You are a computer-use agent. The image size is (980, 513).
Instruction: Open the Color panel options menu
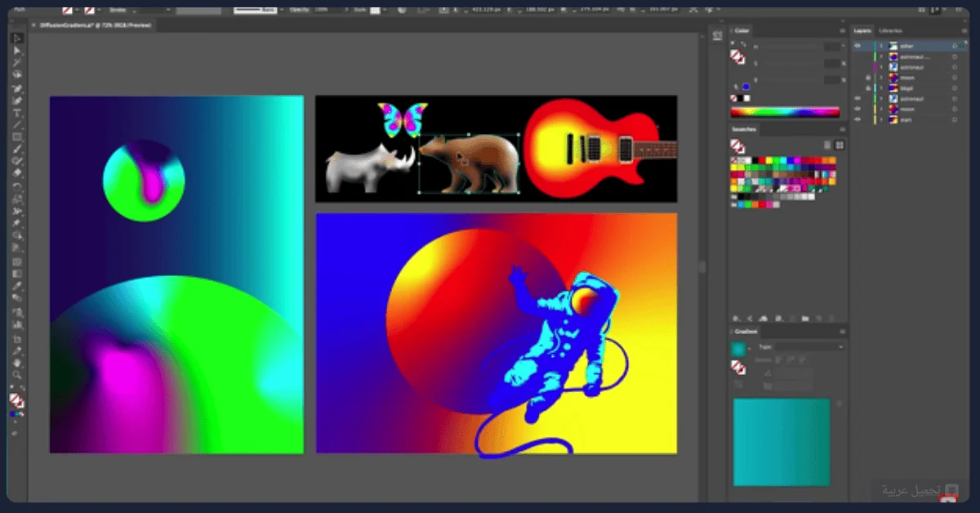pos(841,31)
